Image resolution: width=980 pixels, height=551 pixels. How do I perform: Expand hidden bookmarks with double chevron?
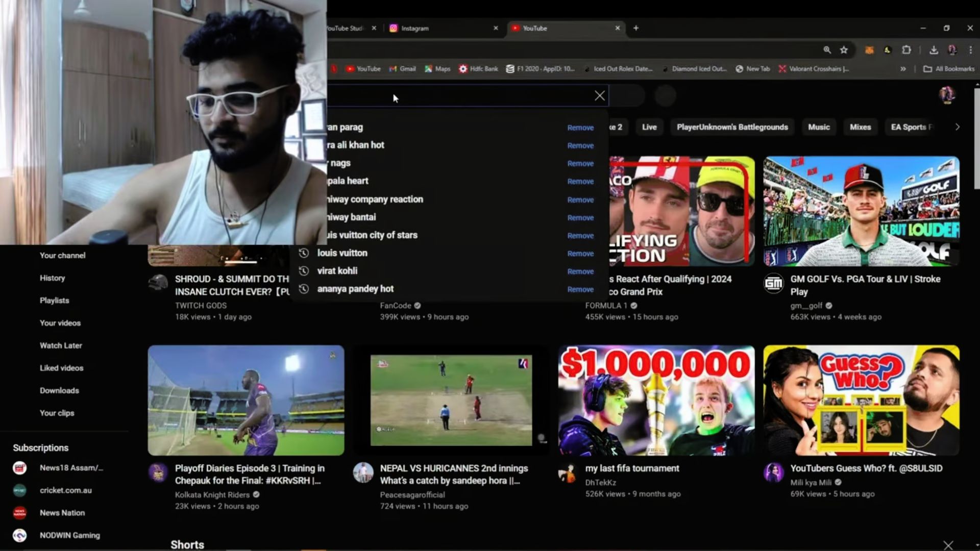(x=903, y=69)
